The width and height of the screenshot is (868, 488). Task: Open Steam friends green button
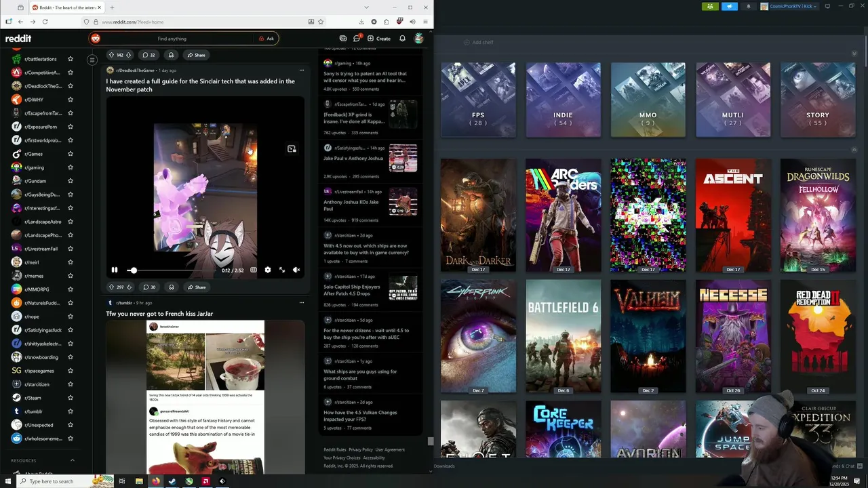(x=710, y=6)
